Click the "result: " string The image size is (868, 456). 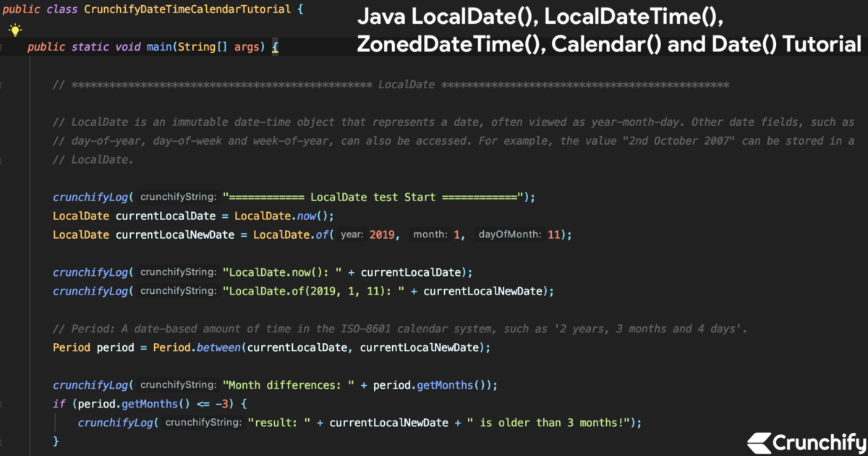[x=278, y=422]
